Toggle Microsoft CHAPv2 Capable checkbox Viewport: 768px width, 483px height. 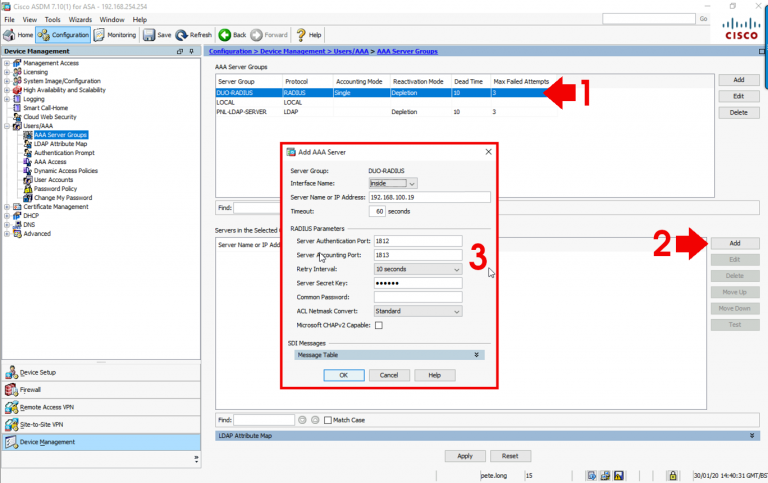pos(379,325)
